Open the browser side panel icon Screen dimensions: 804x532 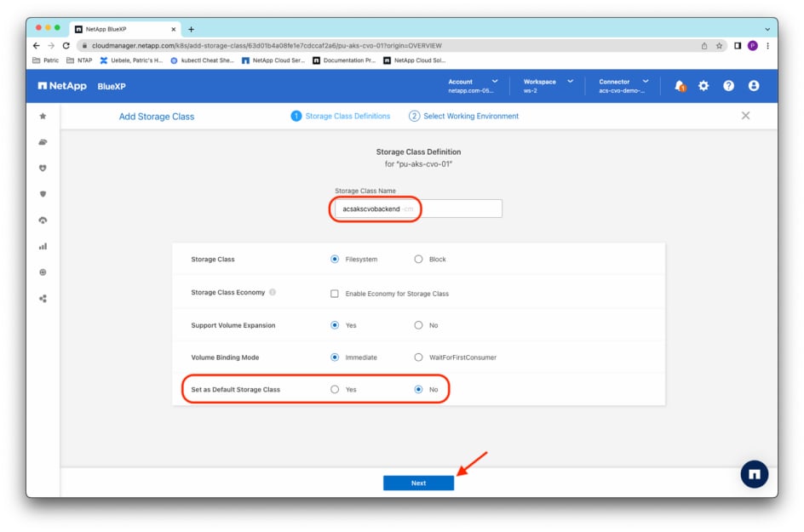pos(737,46)
